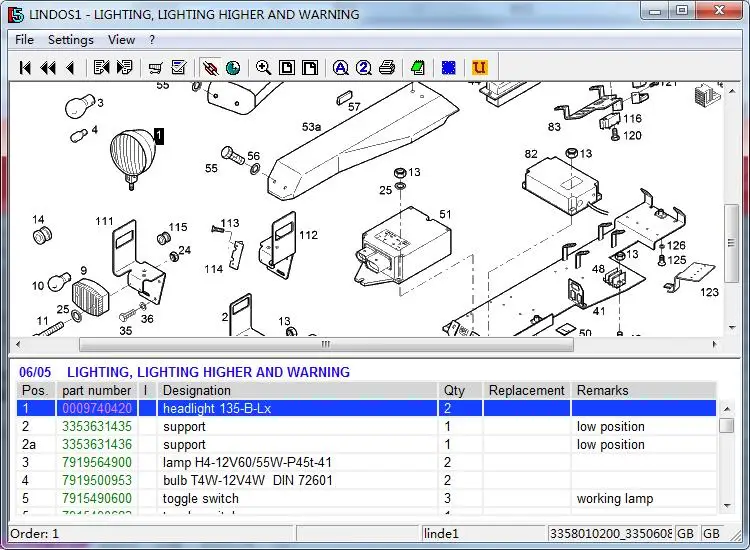Select part number 0009740420

(x=97, y=408)
